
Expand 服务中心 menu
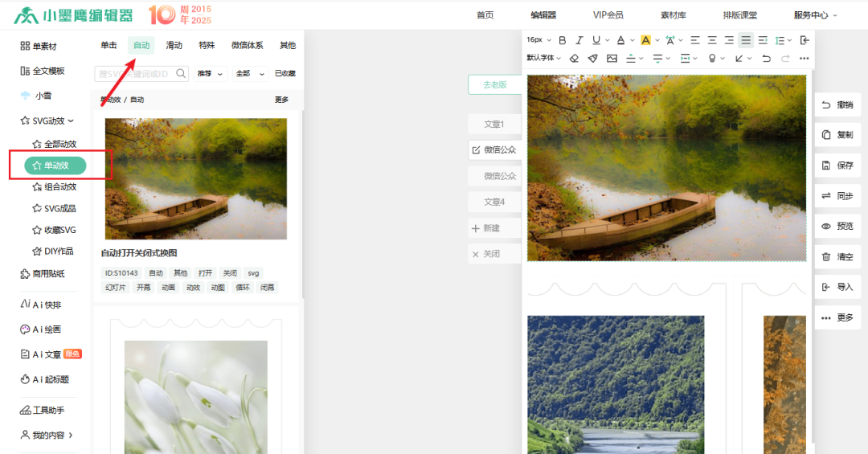click(x=816, y=15)
